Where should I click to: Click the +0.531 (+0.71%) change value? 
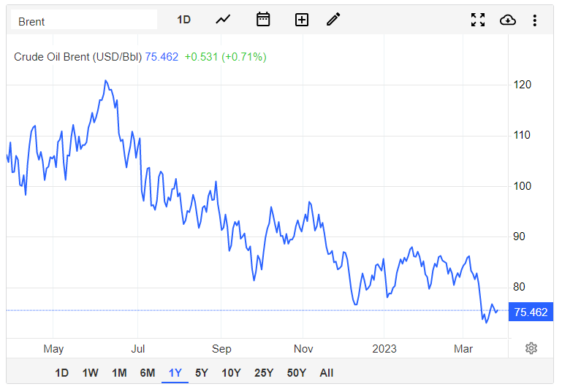click(225, 57)
